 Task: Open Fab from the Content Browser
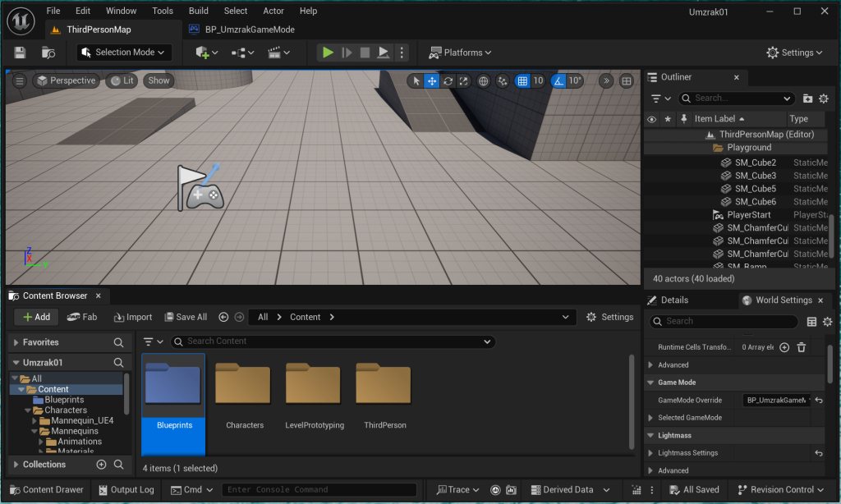pyautogui.click(x=82, y=317)
